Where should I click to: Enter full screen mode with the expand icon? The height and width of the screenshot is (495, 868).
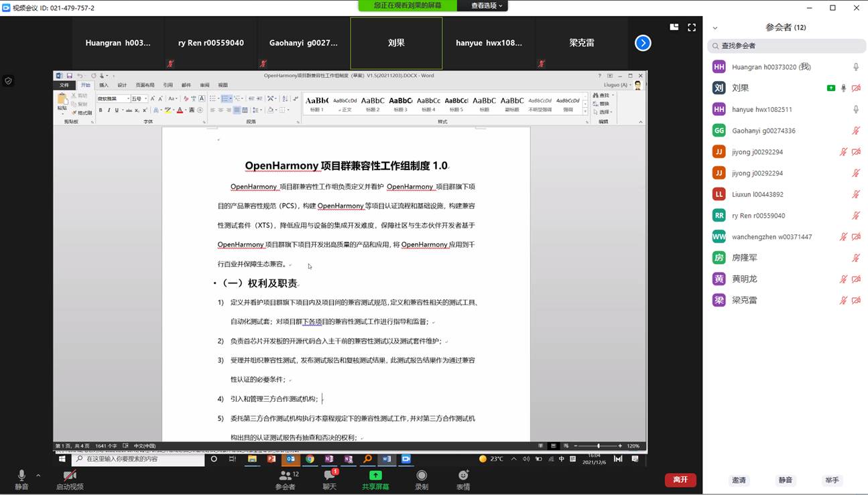pyautogui.click(x=692, y=27)
